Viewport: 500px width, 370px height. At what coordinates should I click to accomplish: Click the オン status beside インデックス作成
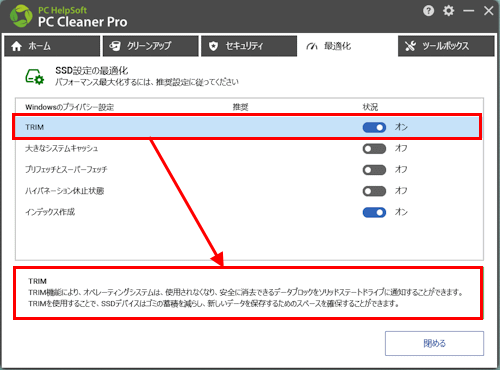pos(401,212)
